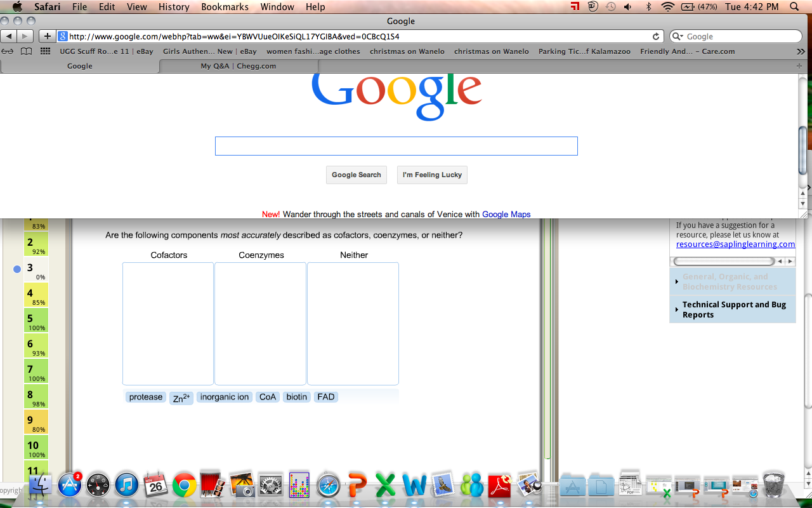Open the Friendly And... Care.com bookmark

tap(688, 51)
